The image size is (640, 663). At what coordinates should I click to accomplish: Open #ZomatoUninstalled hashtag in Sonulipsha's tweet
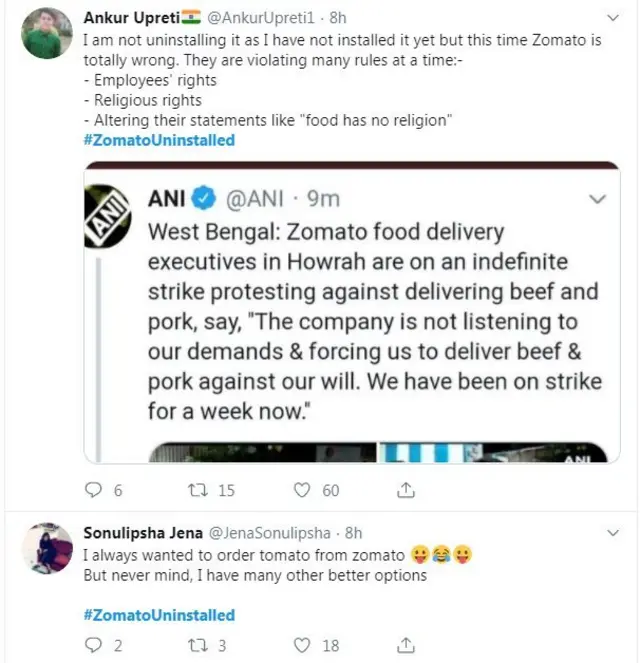[159, 615]
